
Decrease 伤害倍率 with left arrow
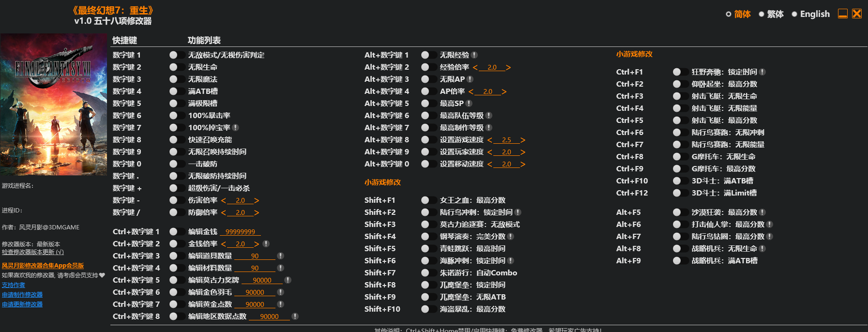click(224, 200)
